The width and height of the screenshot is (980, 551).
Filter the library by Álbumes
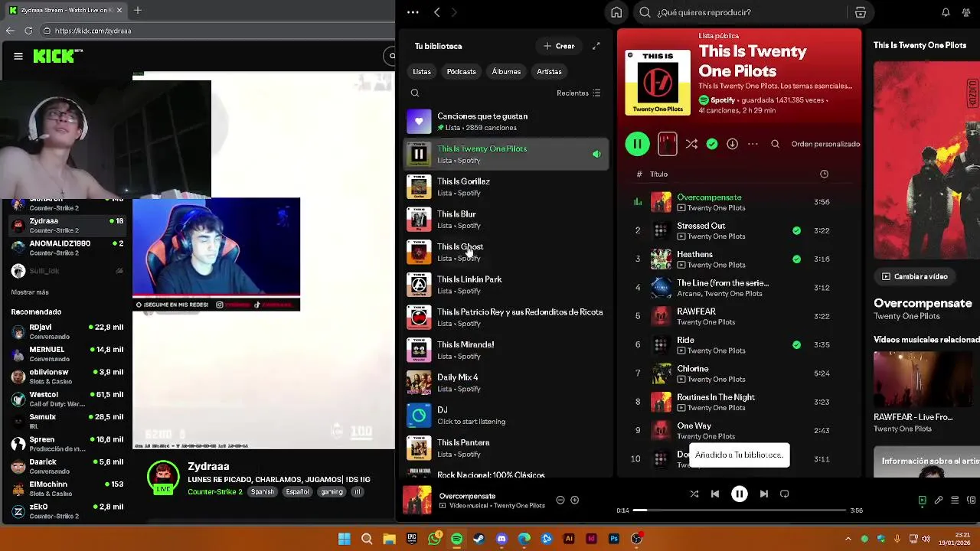click(x=506, y=72)
